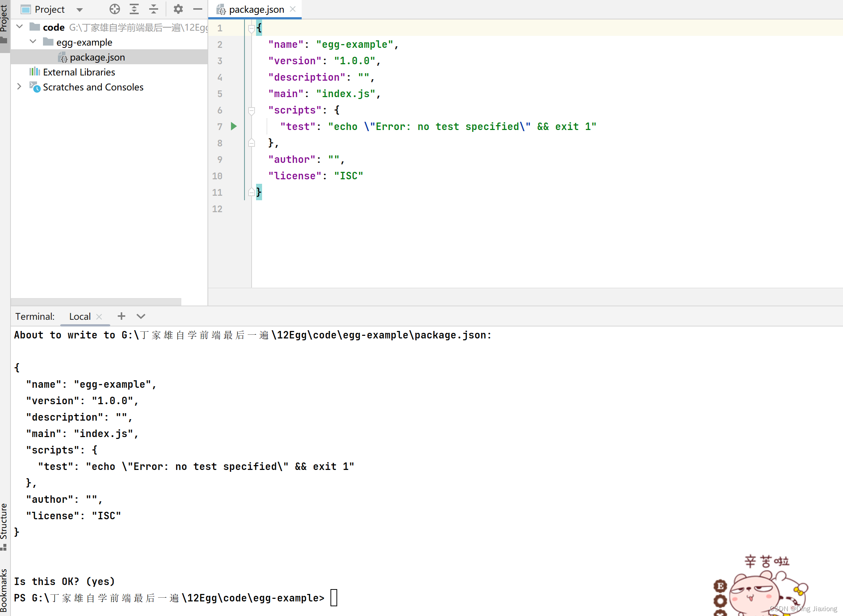The height and width of the screenshot is (616, 843).
Task: Click the External Libraries tree item
Action: tap(79, 72)
